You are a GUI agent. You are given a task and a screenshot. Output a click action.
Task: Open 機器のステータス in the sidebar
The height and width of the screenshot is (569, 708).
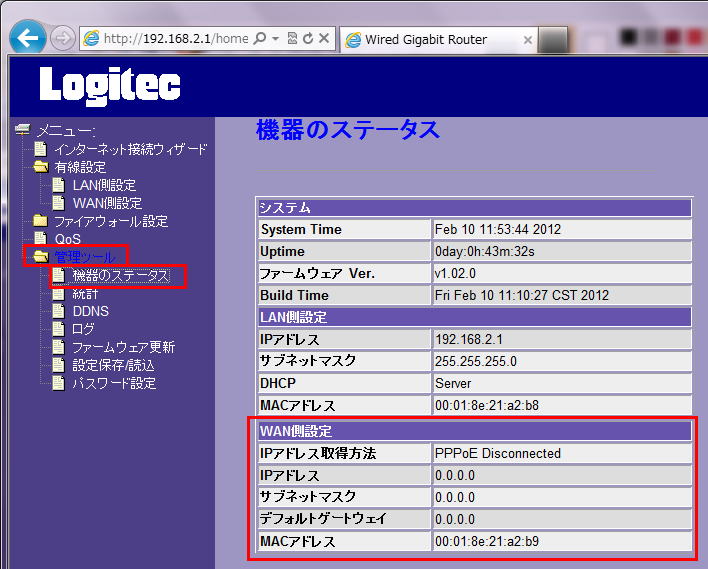(x=121, y=275)
